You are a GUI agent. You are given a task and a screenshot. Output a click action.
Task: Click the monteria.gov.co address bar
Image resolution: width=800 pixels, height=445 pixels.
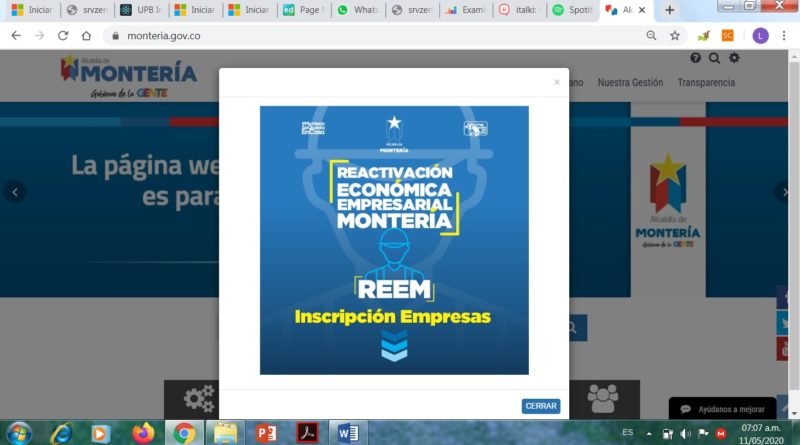click(350, 35)
